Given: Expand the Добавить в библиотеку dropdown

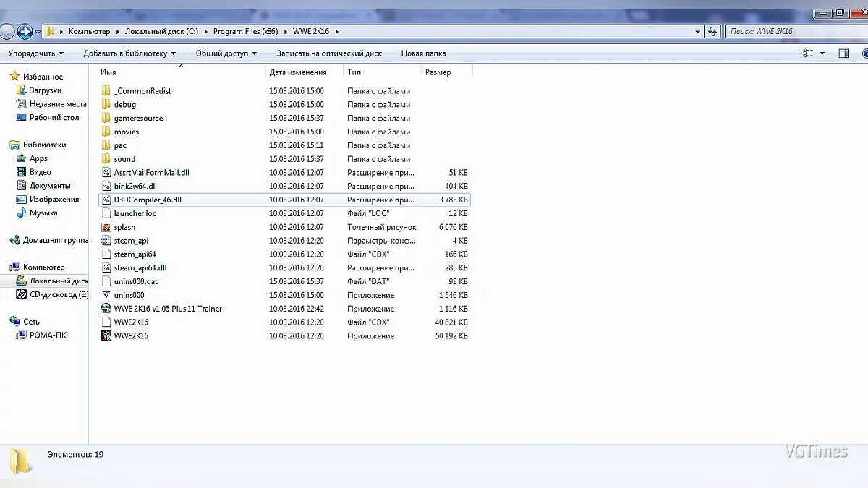Looking at the screenshot, I should click(x=129, y=53).
